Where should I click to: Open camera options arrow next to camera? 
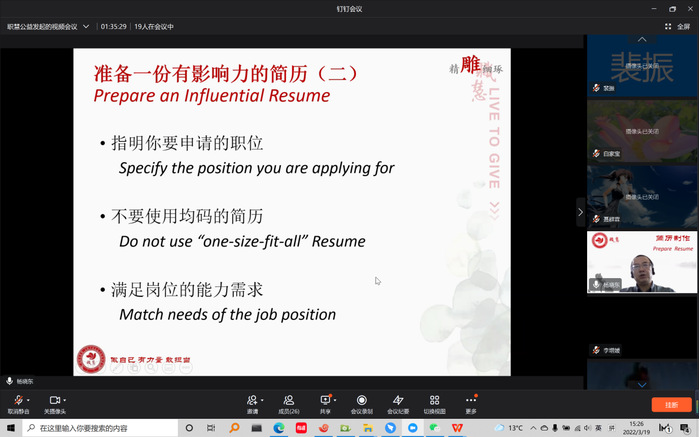pos(66,399)
